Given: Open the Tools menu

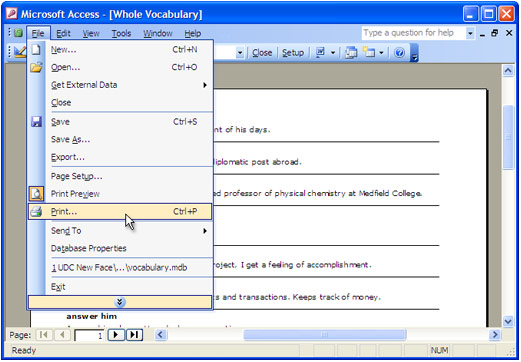Looking at the screenshot, I should 121,33.
